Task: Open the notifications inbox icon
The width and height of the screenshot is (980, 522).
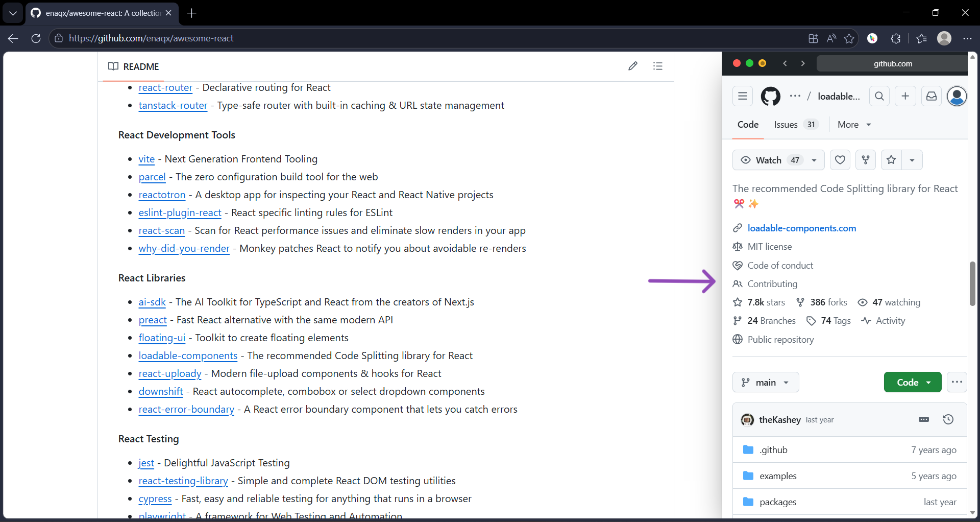Action: tap(932, 96)
